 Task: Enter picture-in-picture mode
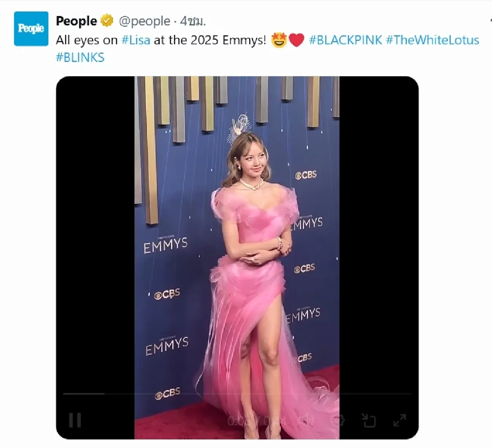pos(369,420)
